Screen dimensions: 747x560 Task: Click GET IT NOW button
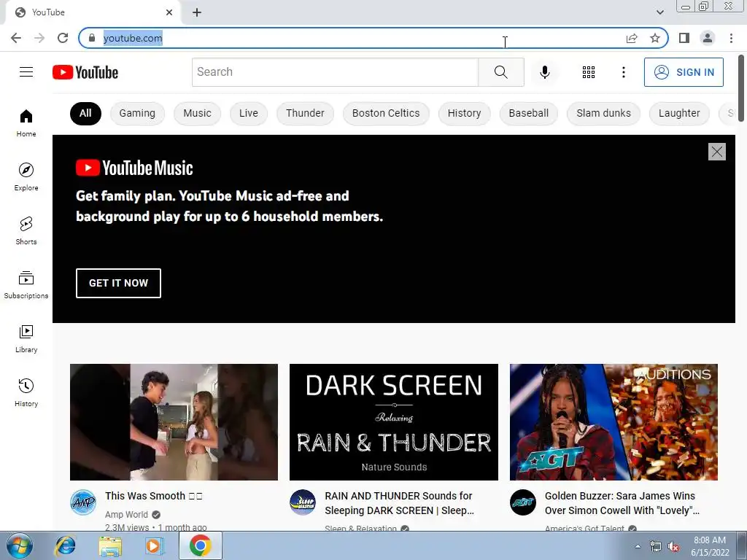(118, 283)
